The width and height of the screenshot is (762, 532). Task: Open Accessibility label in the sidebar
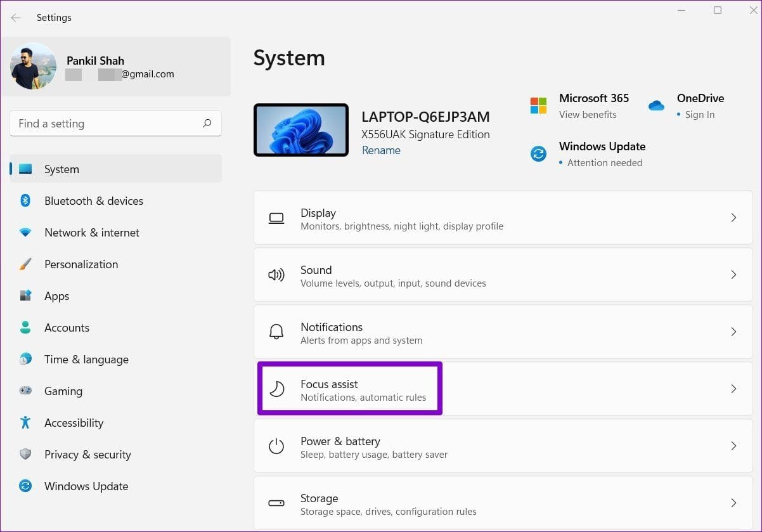pyautogui.click(x=74, y=423)
